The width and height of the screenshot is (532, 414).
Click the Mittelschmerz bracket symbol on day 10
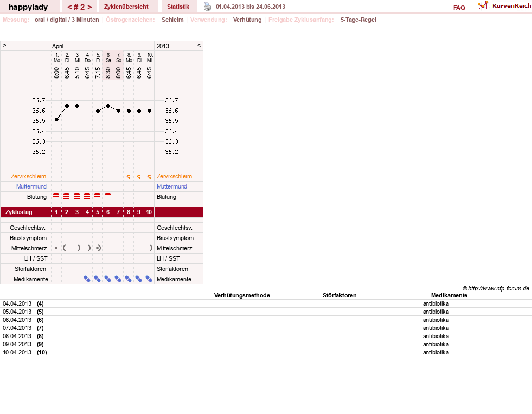[x=151, y=248]
